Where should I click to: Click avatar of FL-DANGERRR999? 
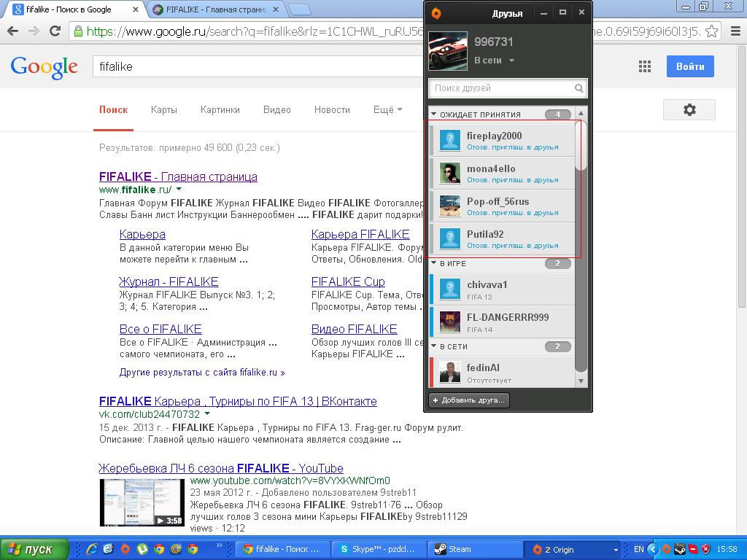449,322
